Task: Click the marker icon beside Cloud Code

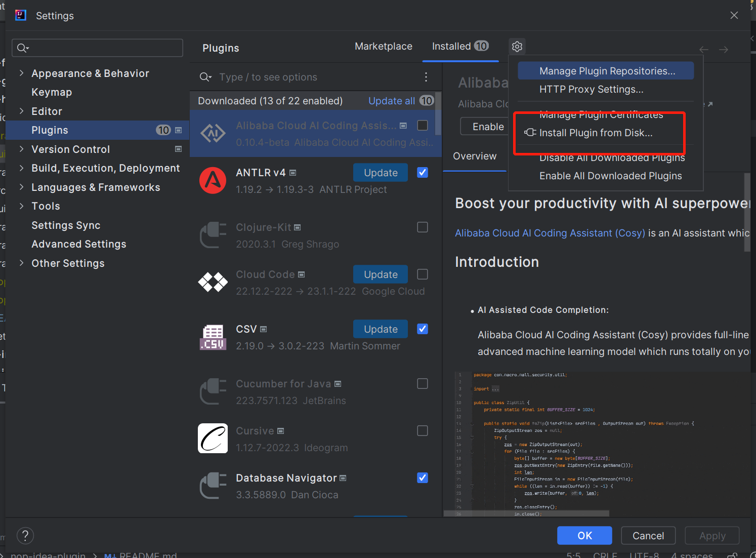Action: 301,274
